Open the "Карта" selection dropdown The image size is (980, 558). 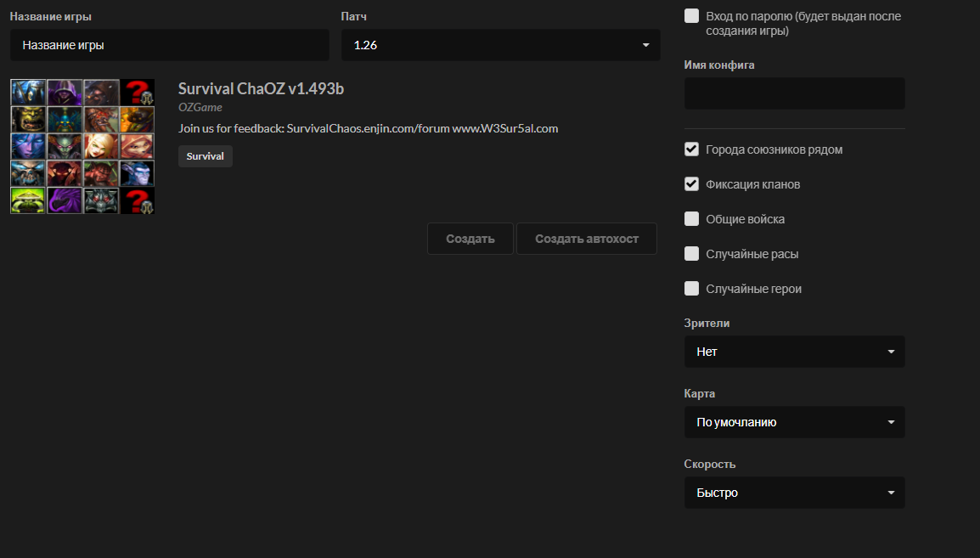click(794, 422)
